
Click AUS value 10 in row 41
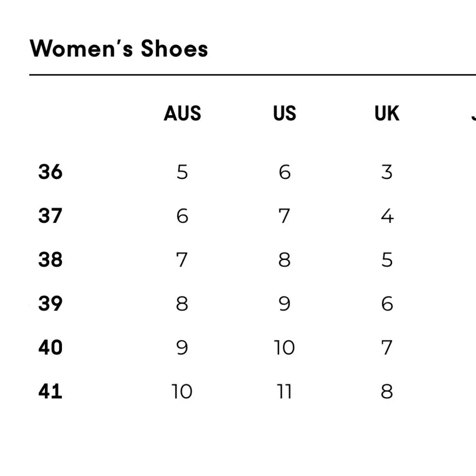pyautogui.click(x=182, y=391)
